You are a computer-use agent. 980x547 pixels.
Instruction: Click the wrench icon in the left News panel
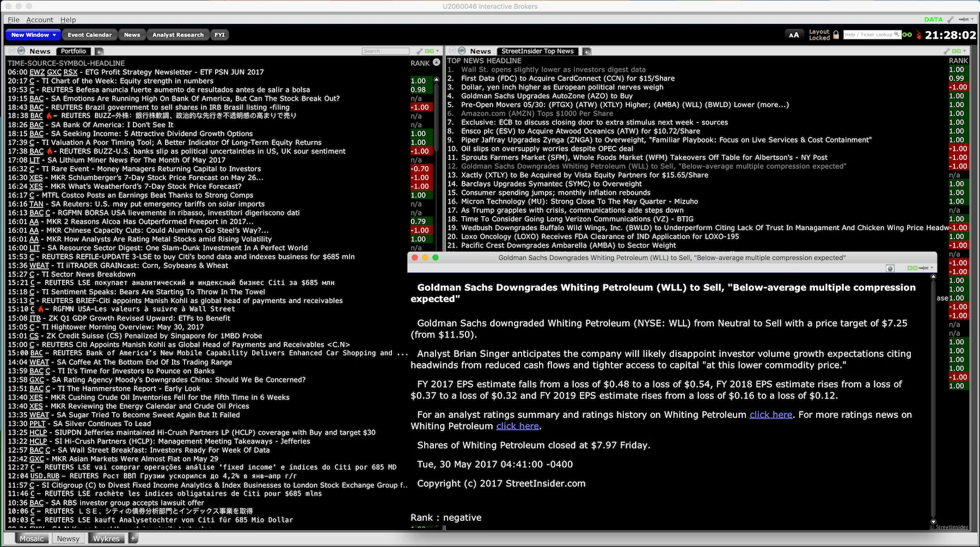(x=419, y=51)
